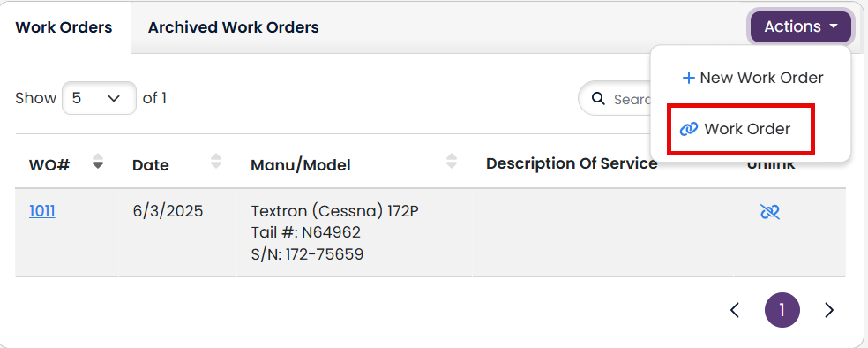This screenshot has height=348, width=868.
Task: Click the Manu/Model column header label
Action: pos(301,165)
